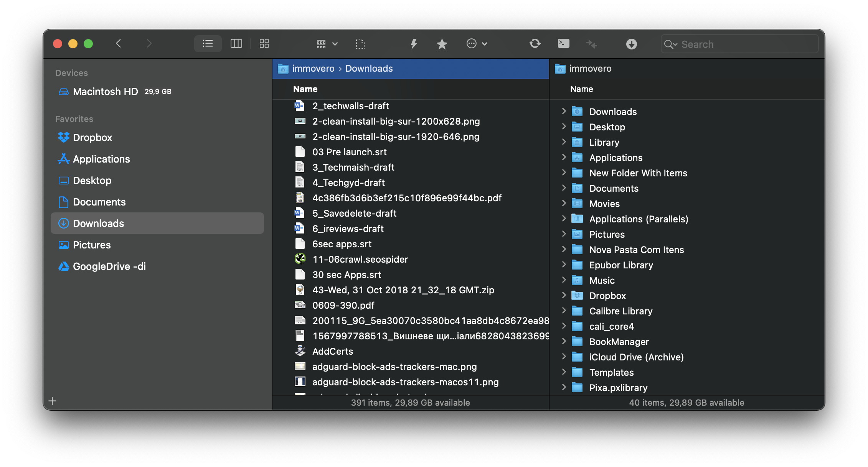
Task: Click the column view icon in toolbar
Action: tap(236, 44)
